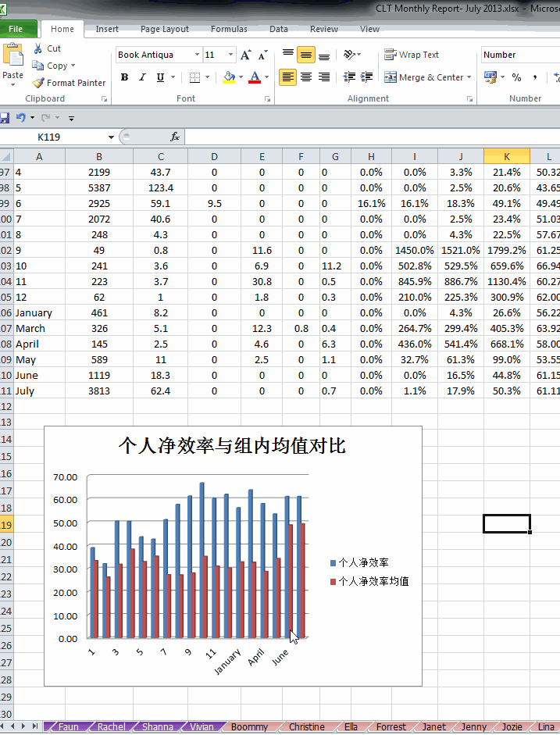This screenshot has width=560, height=735.
Task: Expand the Copy options arrow
Action: (x=73, y=66)
